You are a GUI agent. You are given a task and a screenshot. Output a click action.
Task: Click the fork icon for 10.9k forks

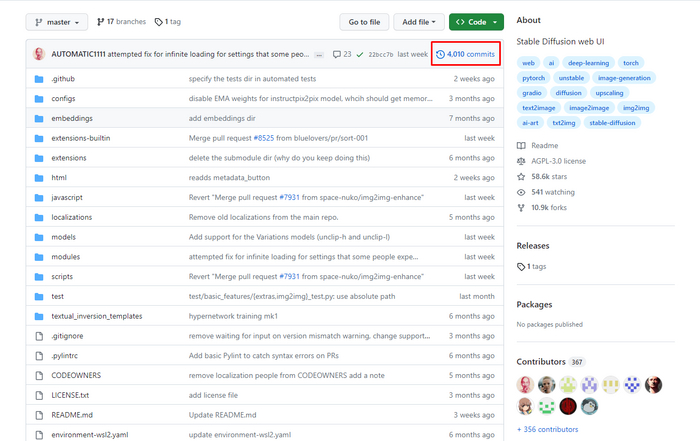point(521,208)
